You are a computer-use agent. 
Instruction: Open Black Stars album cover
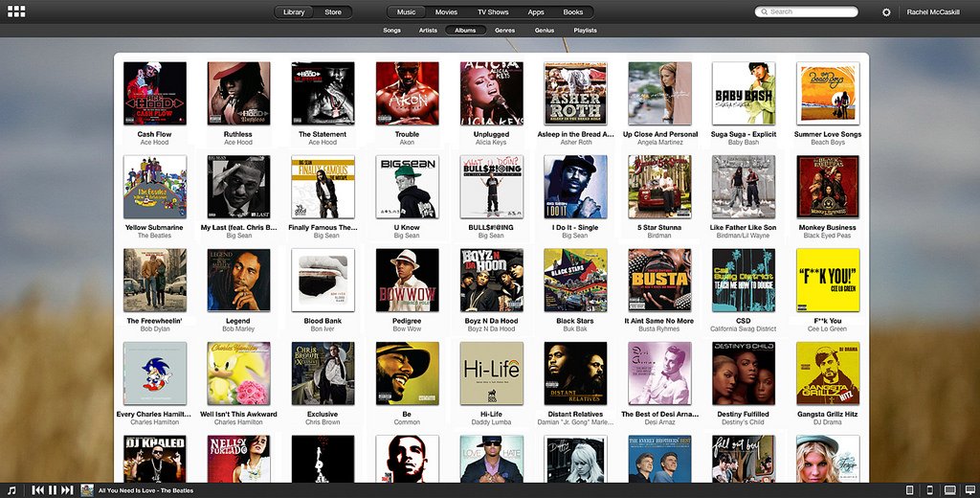(x=575, y=280)
